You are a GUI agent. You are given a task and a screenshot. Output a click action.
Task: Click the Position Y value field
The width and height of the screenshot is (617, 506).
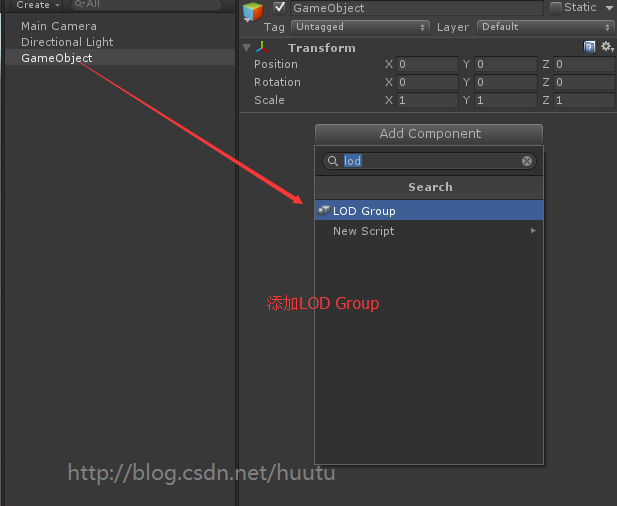point(506,64)
